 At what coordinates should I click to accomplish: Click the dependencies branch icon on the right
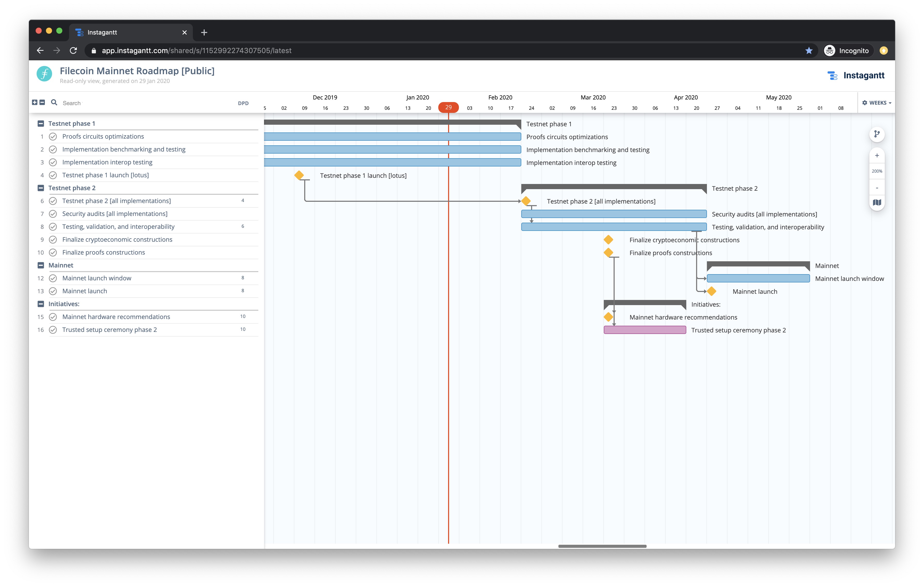click(877, 134)
